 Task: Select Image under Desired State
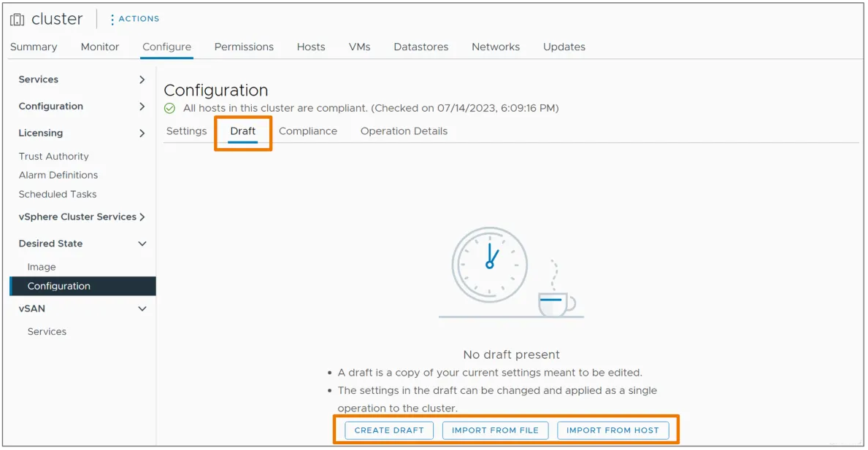pyautogui.click(x=42, y=267)
